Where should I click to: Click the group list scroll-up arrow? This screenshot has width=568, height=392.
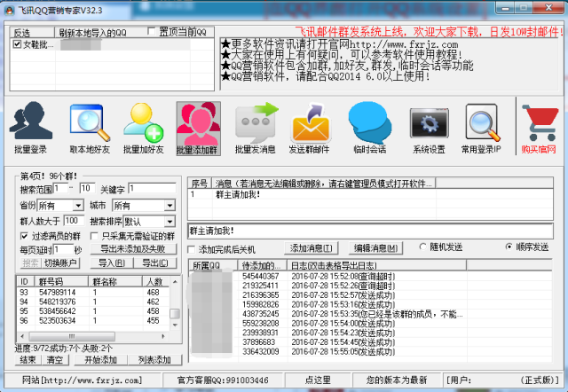click(175, 281)
